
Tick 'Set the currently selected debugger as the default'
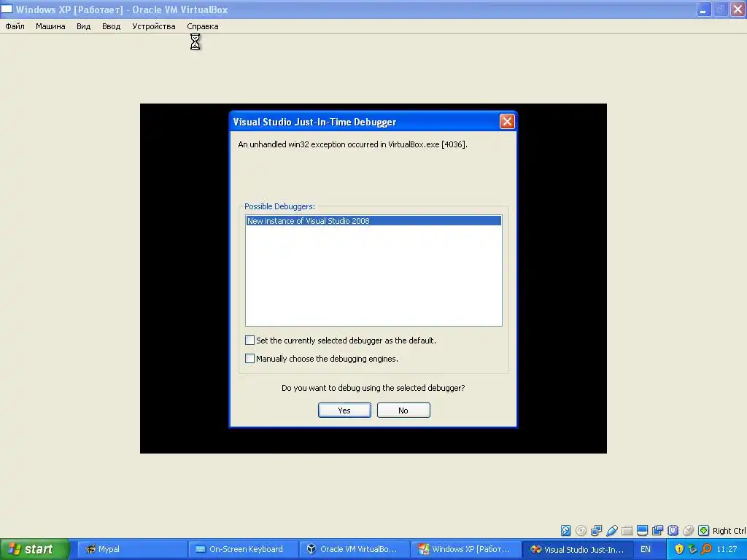249,340
